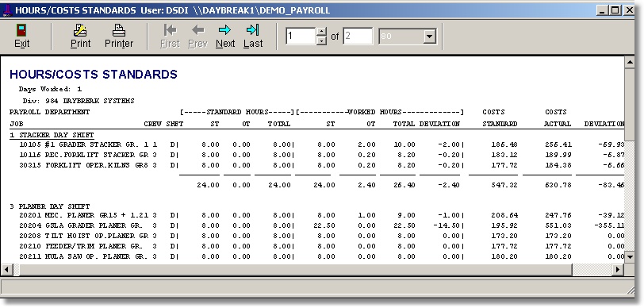Click the application icon in title bar

(x=7, y=10)
